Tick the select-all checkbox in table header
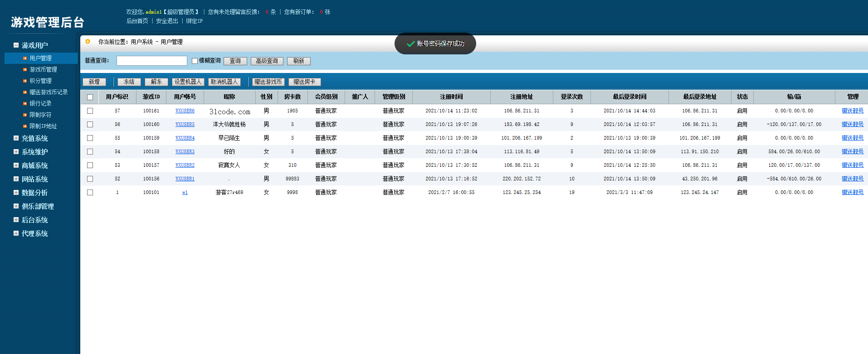868x354 pixels. [90, 97]
